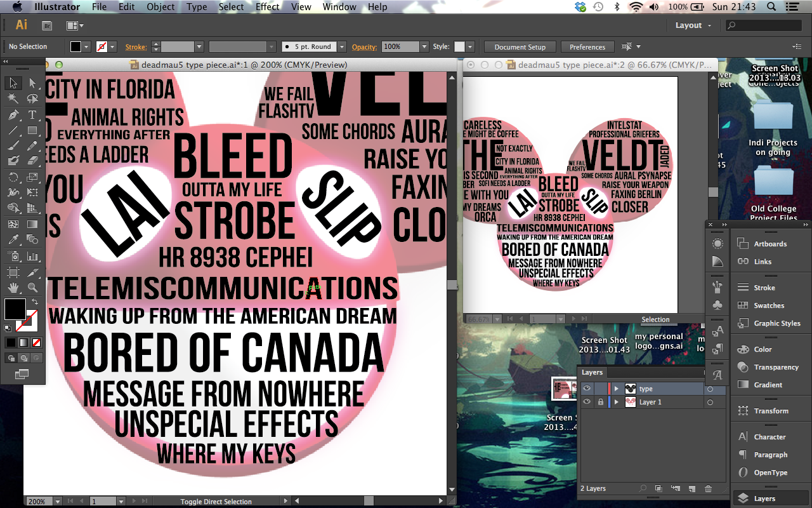Click the Preferences button
This screenshot has width=812, height=508.
tap(587, 47)
